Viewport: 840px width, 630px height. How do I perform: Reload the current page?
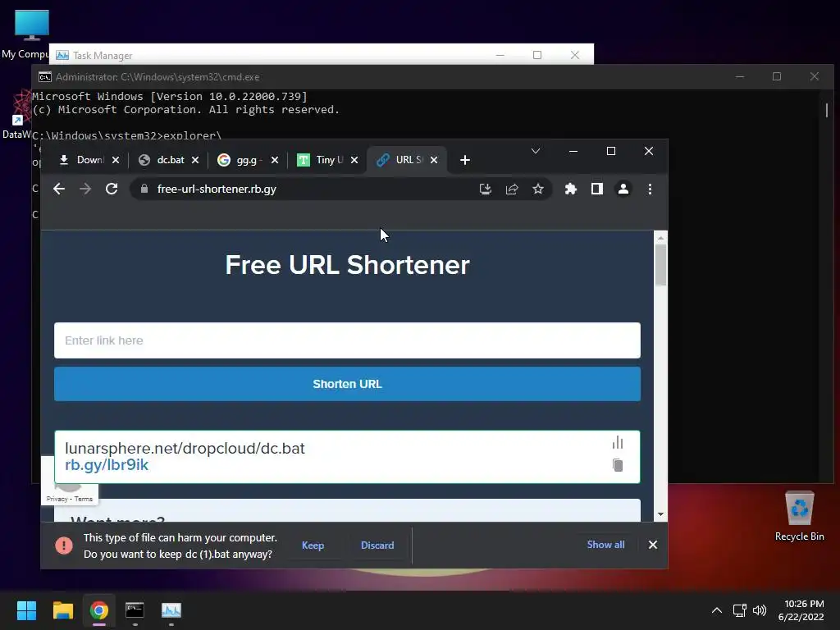(112, 189)
